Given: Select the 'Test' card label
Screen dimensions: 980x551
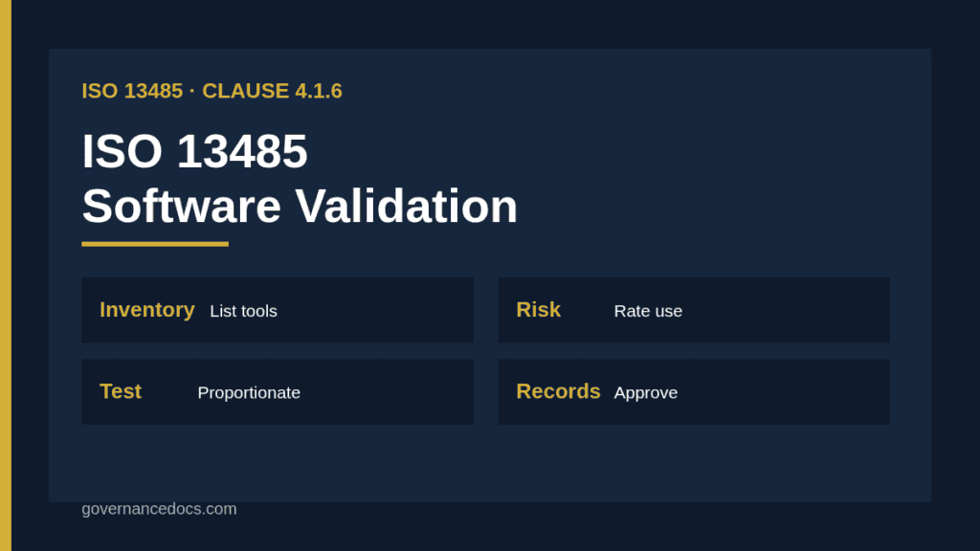Looking at the screenshot, I should click(x=121, y=391).
